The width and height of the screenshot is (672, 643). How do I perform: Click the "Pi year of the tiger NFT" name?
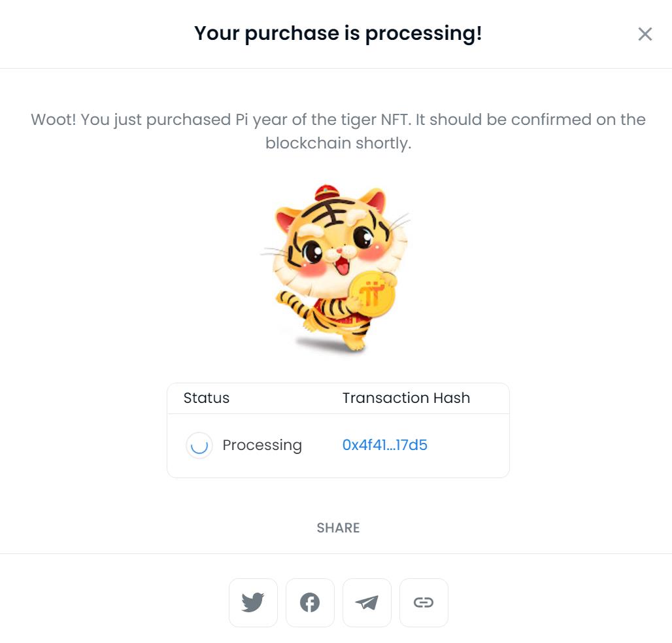[x=323, y=120]
